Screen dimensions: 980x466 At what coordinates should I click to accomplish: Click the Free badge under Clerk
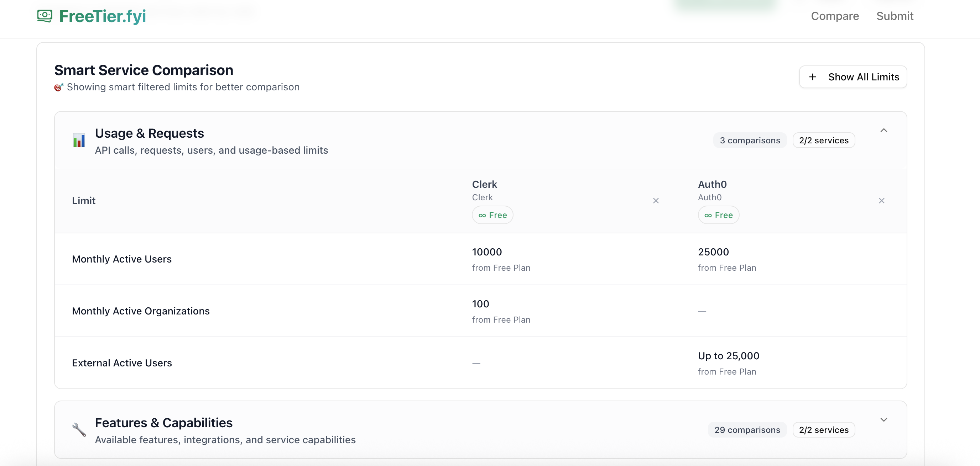[x=492, y=215]
